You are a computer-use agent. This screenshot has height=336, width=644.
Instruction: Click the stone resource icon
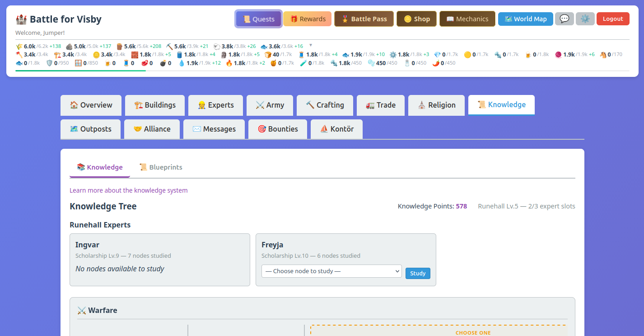[x=69, y=46]
